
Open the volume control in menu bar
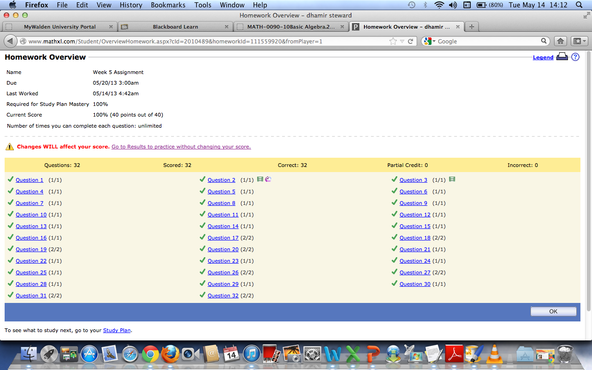(453, 5)
